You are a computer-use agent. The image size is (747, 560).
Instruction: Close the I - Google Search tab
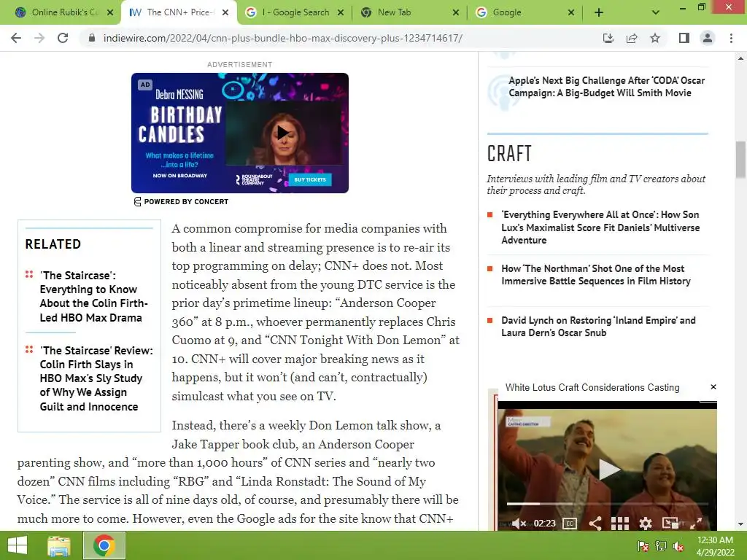(x=341, y=12)
